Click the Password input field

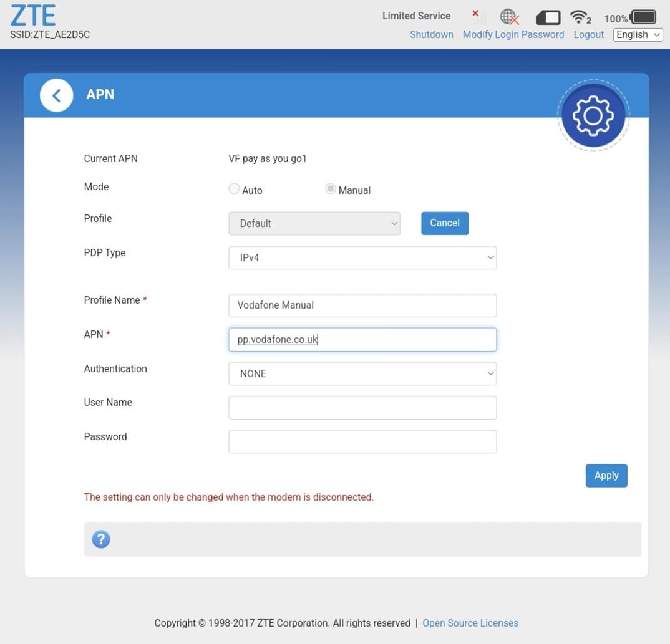[x=362, y=441]
